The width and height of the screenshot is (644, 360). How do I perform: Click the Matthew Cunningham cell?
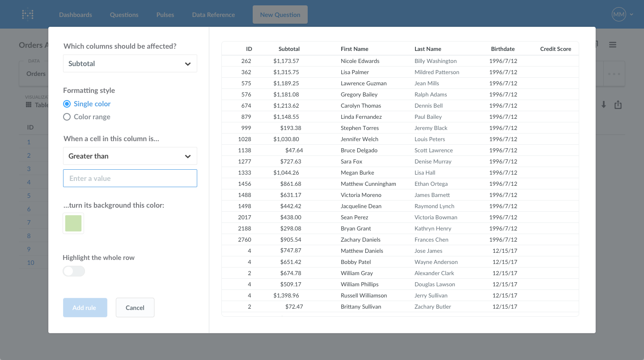(x=369, y=184)
